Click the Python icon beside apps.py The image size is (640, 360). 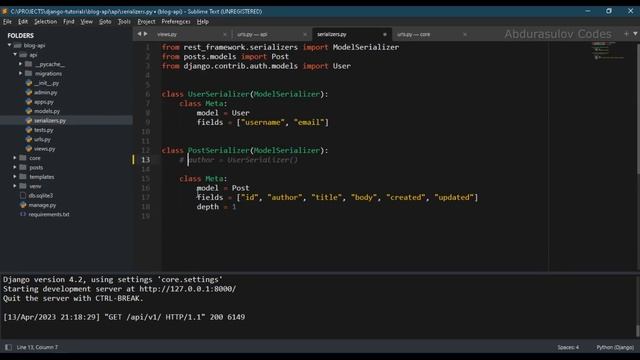[x=29, y=102]
